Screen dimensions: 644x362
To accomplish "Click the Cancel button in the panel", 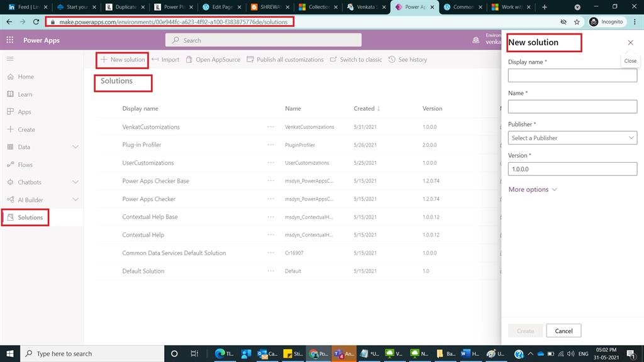I will 563,331.
